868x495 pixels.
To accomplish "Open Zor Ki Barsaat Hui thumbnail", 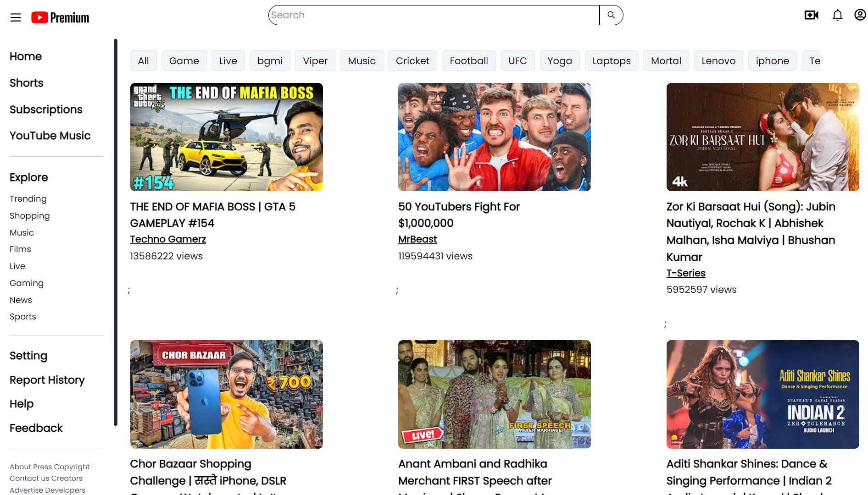I will (763, 137).
